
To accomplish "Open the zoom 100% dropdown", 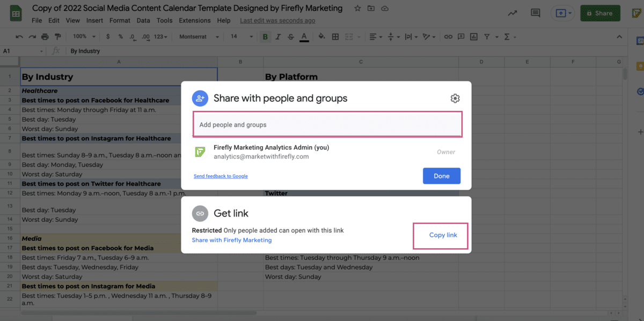I will point(84,37).
